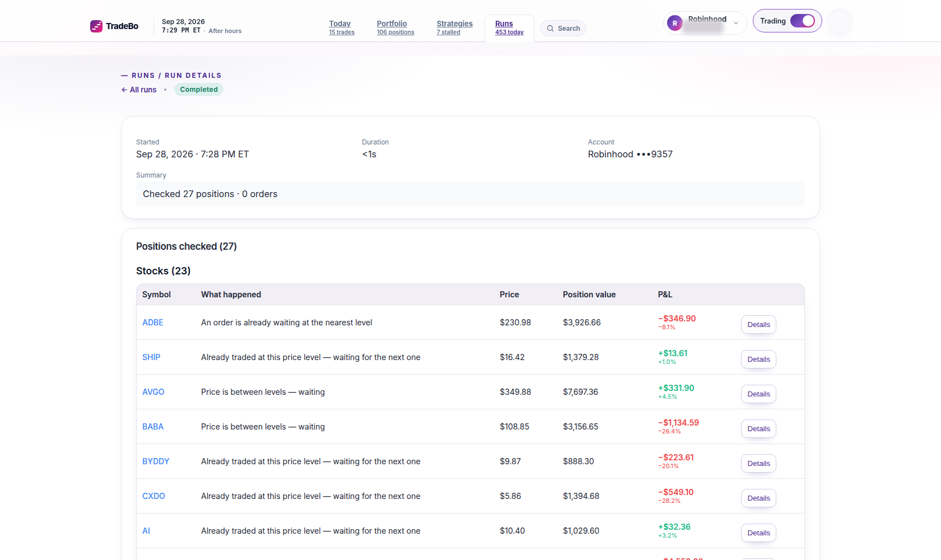Click the empty circular profile button

840,21
